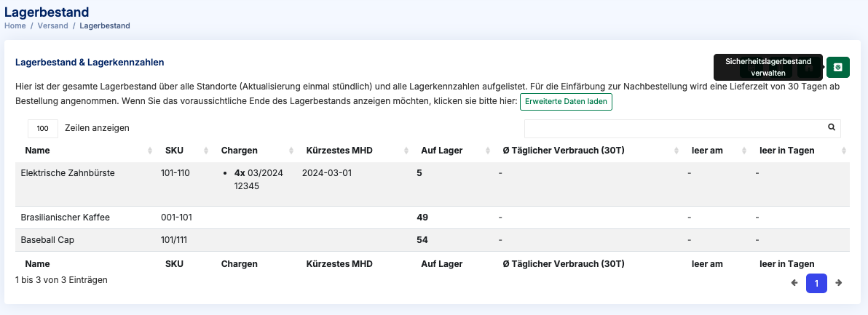Go to previous page with left arrow
Screen dimensions: 868x315
(x=794, y=283)
